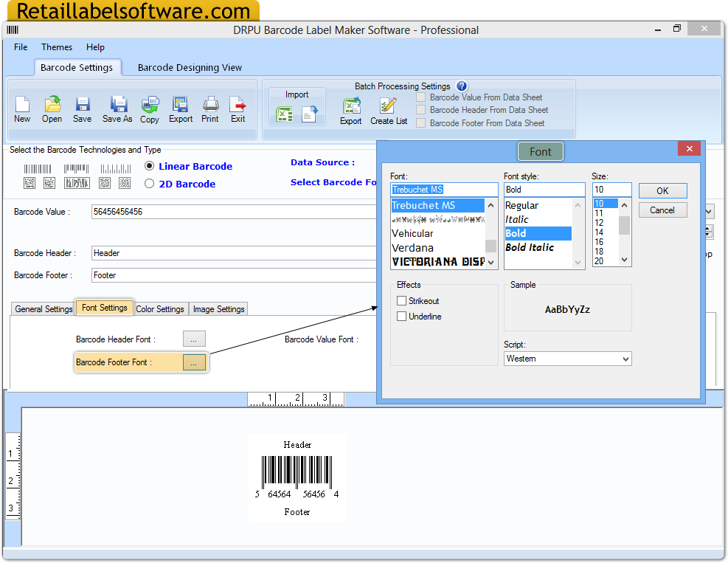Open the Color Settings tab
This screenshot has height=563, width=728.
[x=159, y=308]
